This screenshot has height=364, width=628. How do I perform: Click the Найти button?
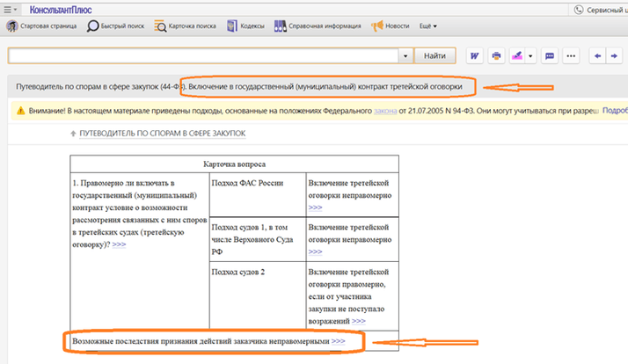click(x=434, y=55)
